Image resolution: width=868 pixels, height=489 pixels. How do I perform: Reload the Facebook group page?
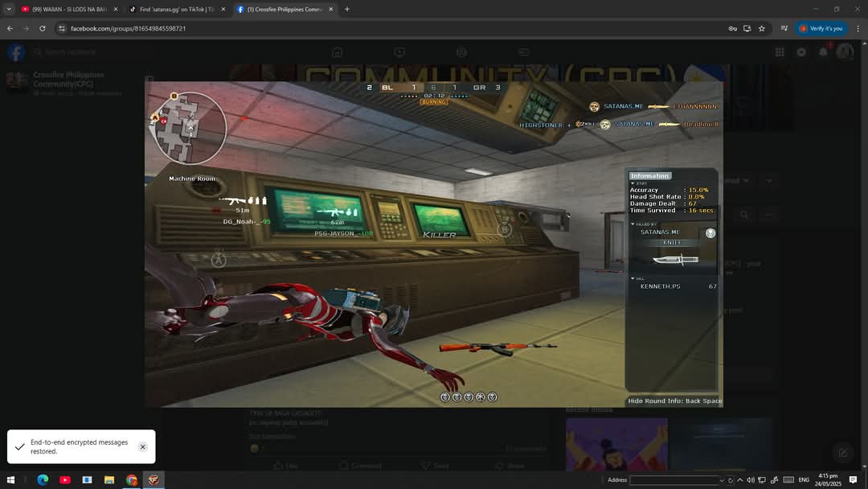click(42, 28)
